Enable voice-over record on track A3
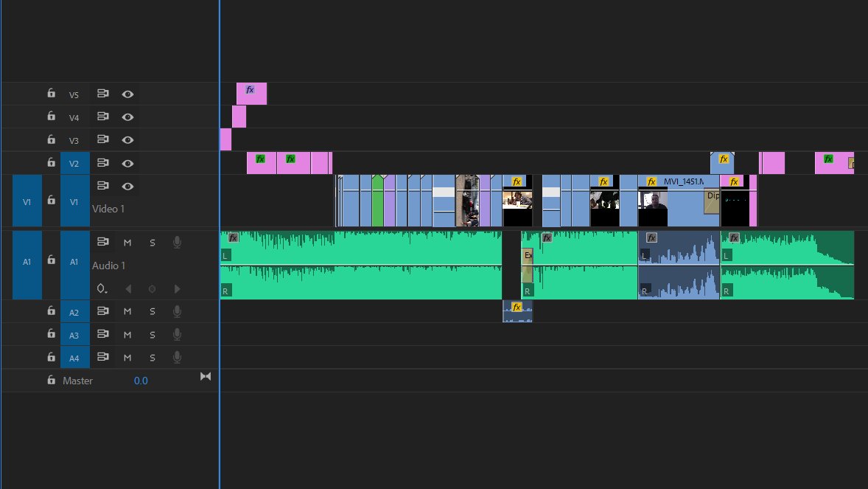 pyautogui.click(x=177, y=335)
